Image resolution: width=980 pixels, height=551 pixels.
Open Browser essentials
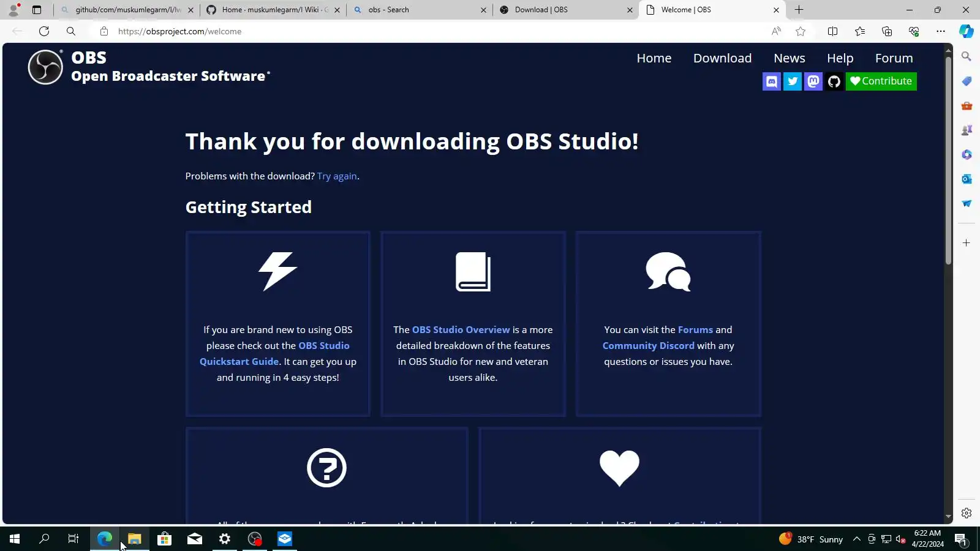click(x=914, y=31)
